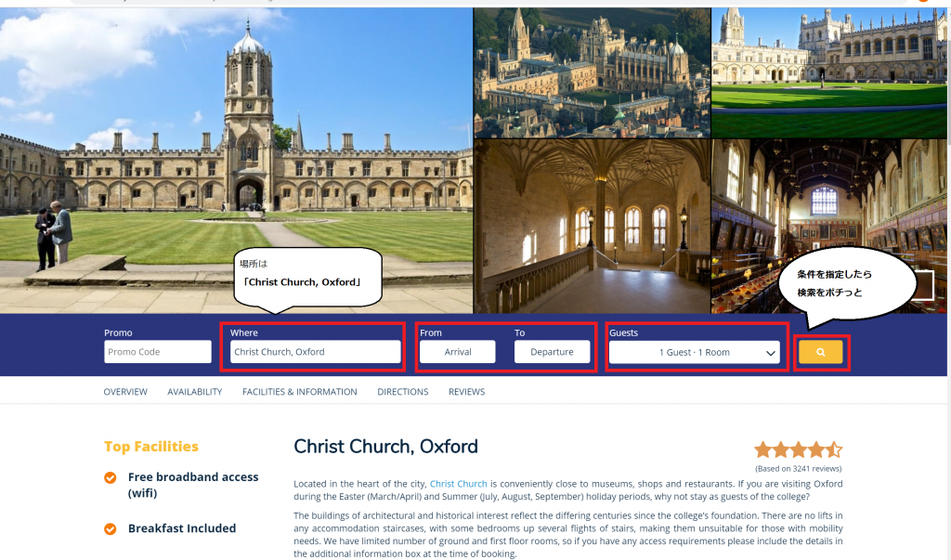Click the Where field showing Christ Church, Oxford
This screenshot has height=560, width=951.
point(316,352)
